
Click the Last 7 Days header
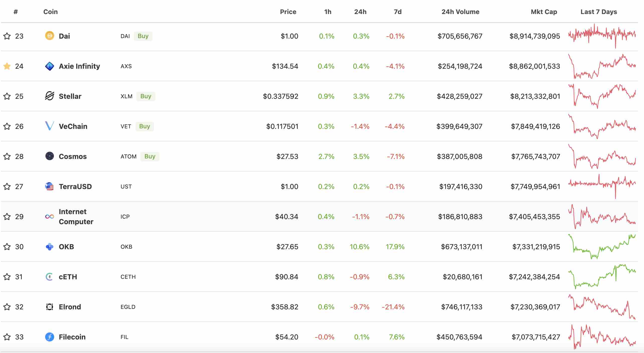coord(599,12)
